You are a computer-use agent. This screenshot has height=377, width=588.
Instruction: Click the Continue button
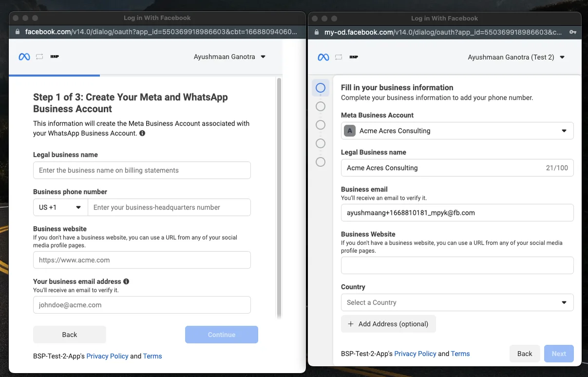222,335
